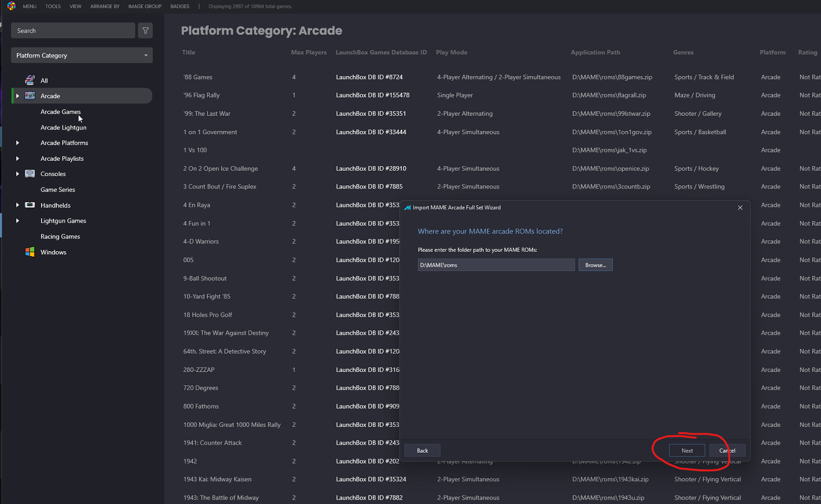Screen dimensions: 821x504
Task: Select Arcade Games in sidebar
Action: 61,112
